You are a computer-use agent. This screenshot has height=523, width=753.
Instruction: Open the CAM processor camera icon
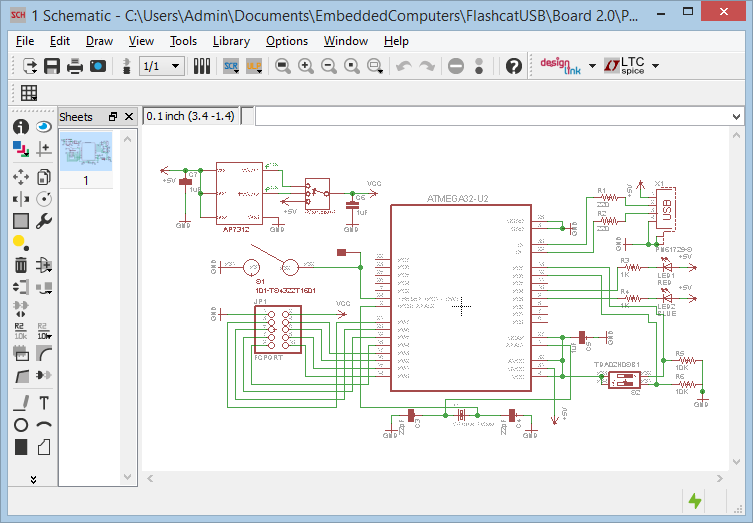click(x=98, y=66)
